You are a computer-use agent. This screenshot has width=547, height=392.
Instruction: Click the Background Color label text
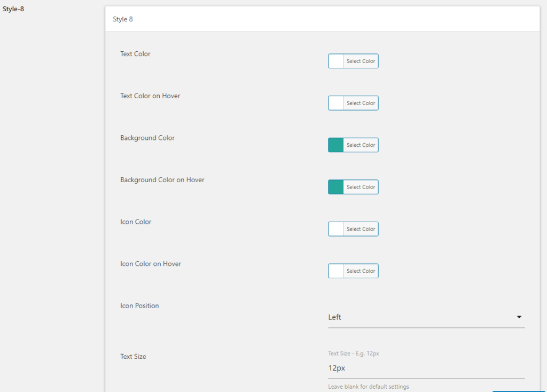[x=147, y=138]
